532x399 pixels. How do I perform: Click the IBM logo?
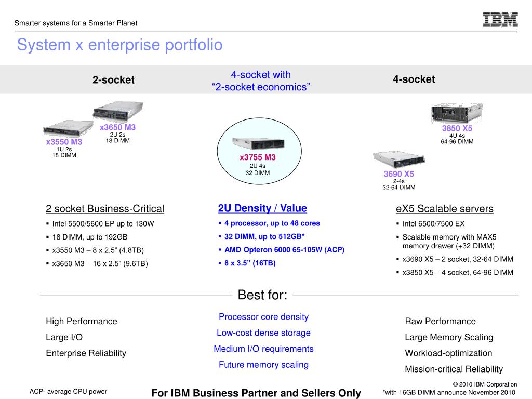coord(500,19)
